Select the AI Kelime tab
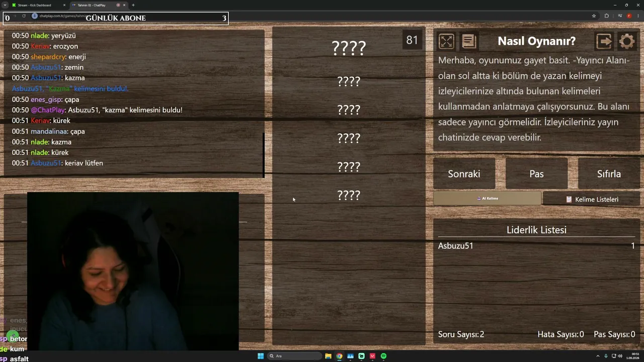644x362 pixels. pyautogui.click(x=487, y=199)
